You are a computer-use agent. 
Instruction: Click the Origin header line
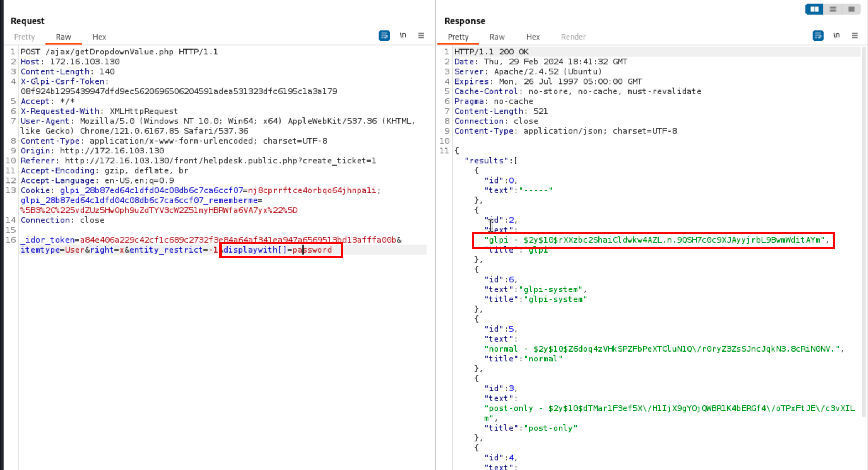pos(92,151)
